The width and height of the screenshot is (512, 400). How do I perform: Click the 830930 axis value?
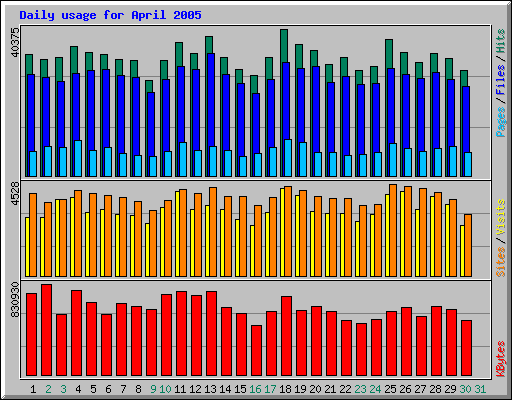(x=15, y=300)
